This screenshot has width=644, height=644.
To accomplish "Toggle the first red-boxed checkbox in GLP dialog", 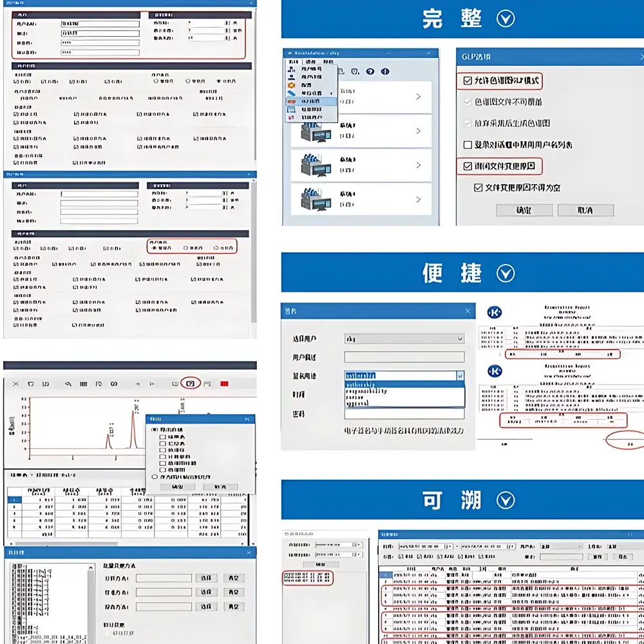I will pyautogui.click(x=468, y=81).
